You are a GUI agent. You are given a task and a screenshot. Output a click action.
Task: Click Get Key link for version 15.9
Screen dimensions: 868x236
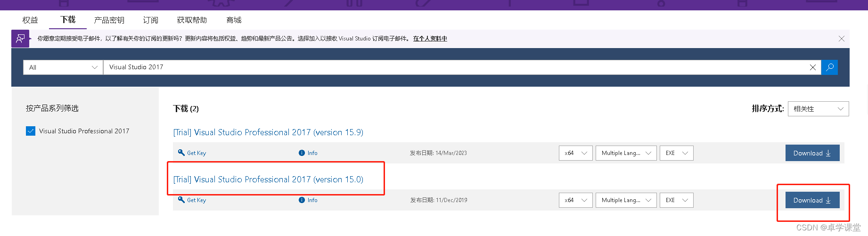tap(197, 153)
